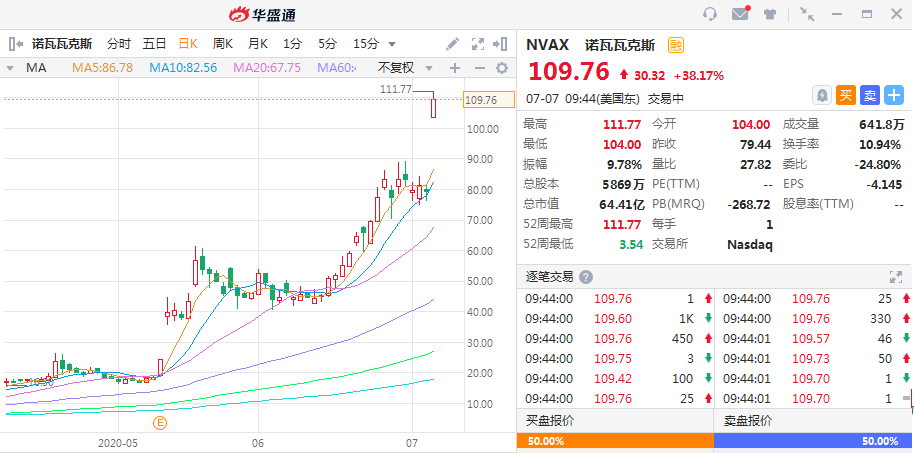Select 月K chart tab

point(258,44)
